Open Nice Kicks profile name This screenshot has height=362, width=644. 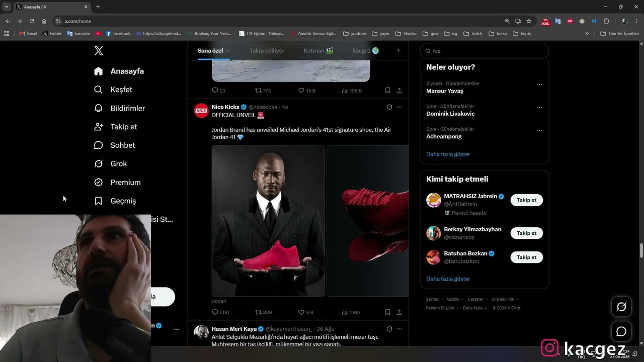pyautogui.click(x=225, y=107)
